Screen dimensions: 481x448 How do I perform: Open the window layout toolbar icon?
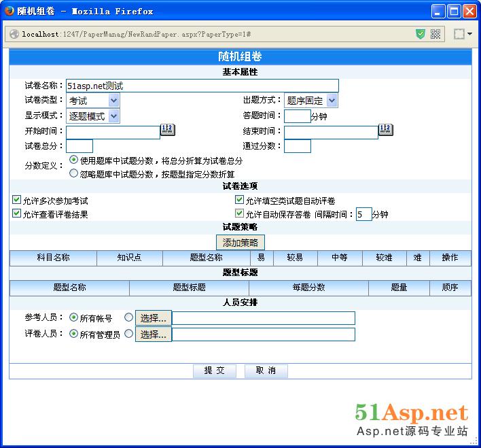coord(459,34)
